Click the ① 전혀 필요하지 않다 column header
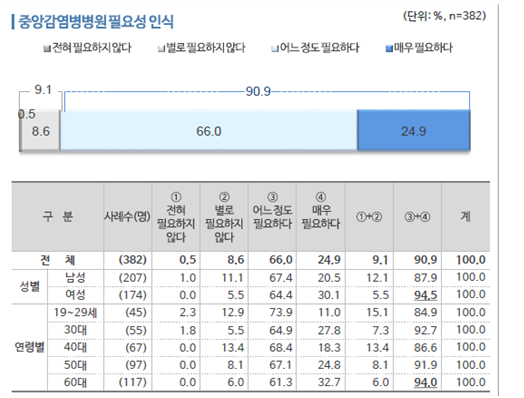Viewport: 524px width, 398px height. pos(176,217)
